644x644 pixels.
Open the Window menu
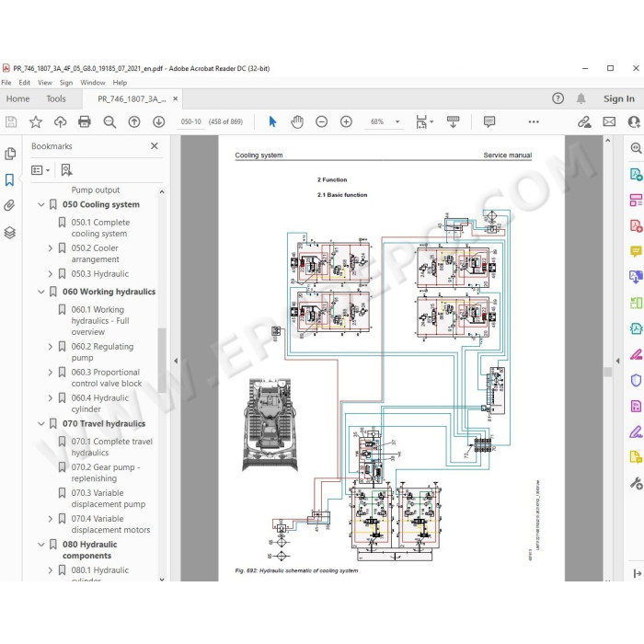tap(92, 83)
